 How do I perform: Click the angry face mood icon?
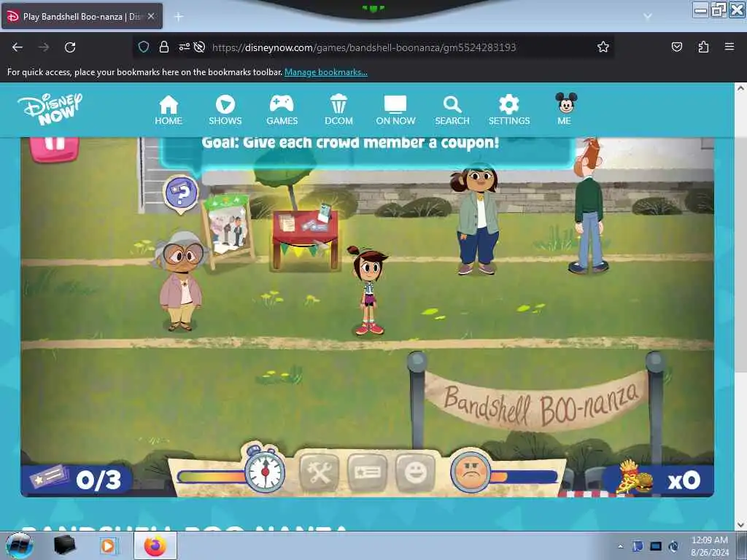coord(471,472)
